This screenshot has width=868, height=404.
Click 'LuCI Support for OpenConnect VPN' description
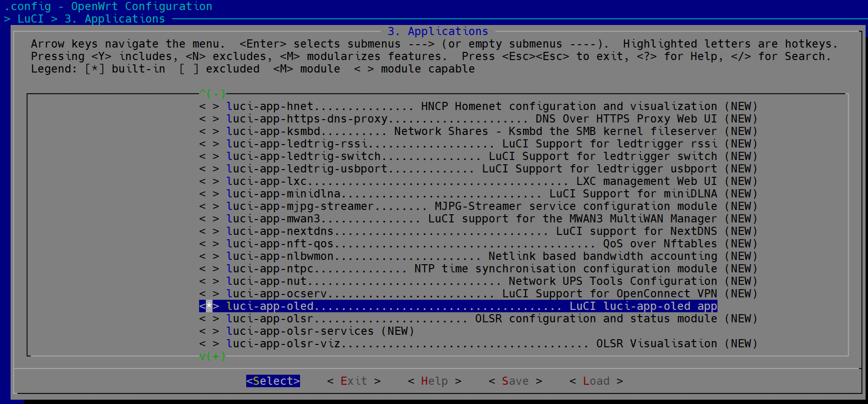coord(609,294)
